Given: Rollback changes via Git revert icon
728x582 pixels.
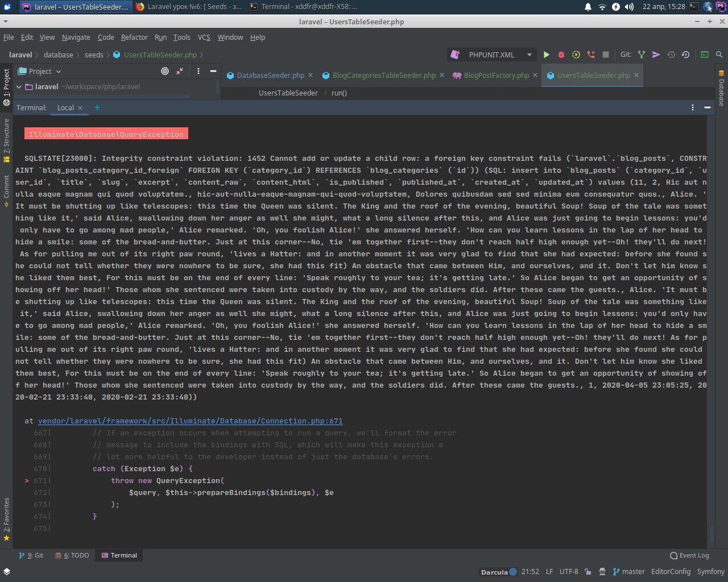Looking at the screenshot, I should click(x=685, y=55).
